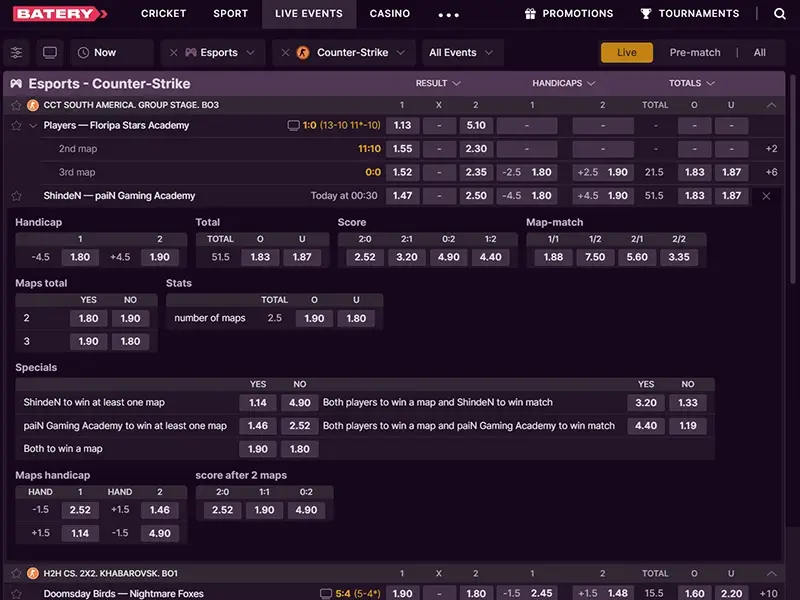Click the monitor live-stream filter icon
Screen dimensions: 800x600
(50, 53)
